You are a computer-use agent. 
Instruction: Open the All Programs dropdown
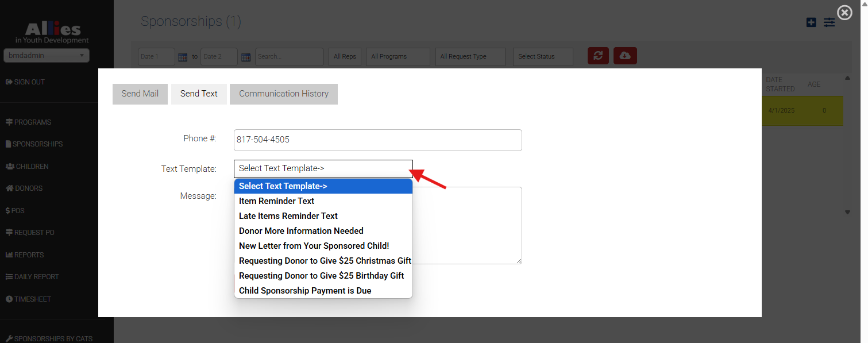coord(398,57)
